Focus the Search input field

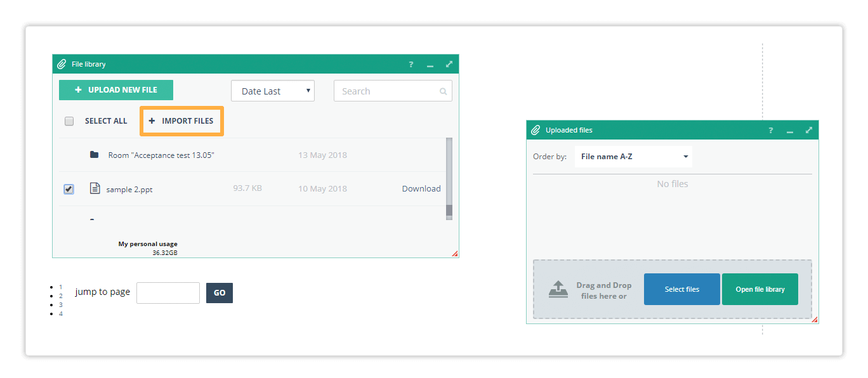point(393,91)
